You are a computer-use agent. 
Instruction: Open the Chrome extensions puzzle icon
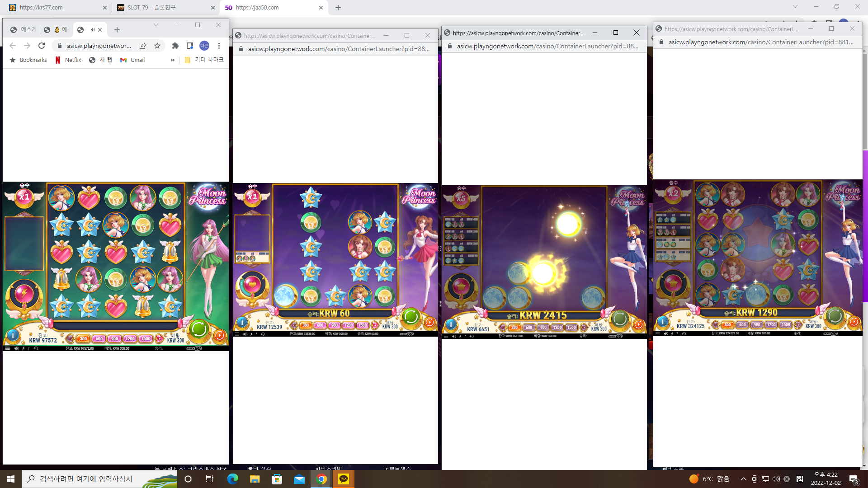coord(175,46)
